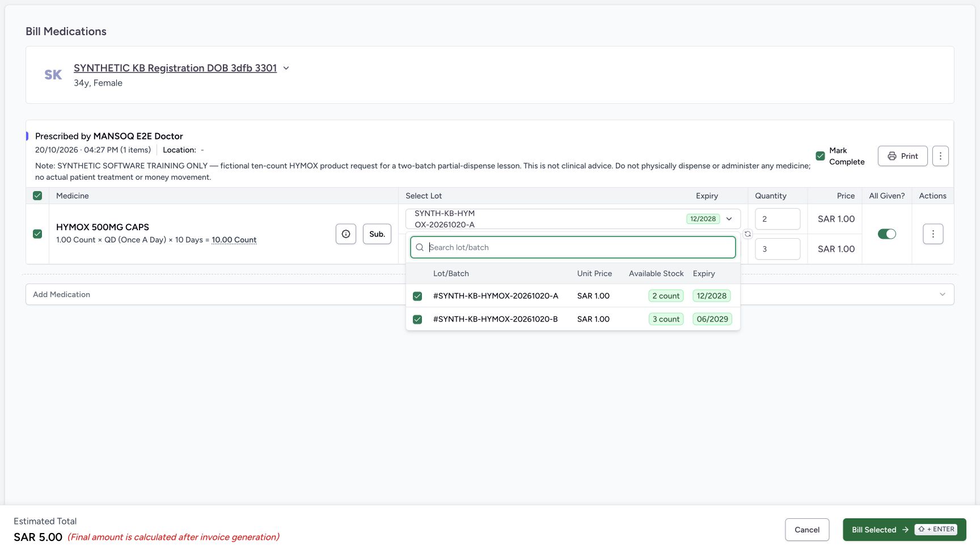Click the Prescribed by MANSOQ E2E Doctor text
Viewport: 980px width, 554px height.
109,136
